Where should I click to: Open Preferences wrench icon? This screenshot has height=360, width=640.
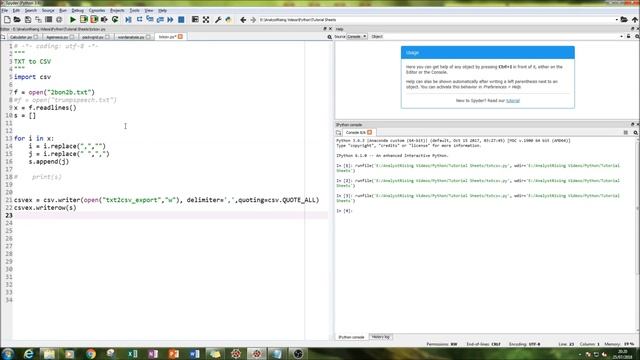(x=218, y=20)
